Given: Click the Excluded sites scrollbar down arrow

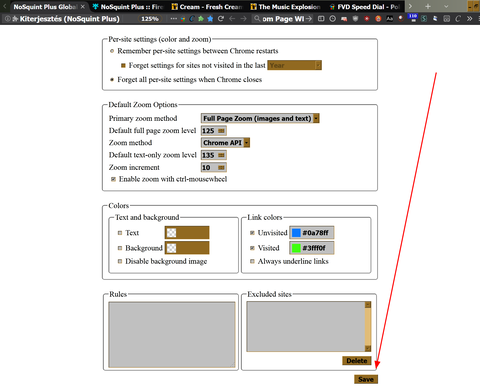Looking at the screenshot, I should coord(368,349).
